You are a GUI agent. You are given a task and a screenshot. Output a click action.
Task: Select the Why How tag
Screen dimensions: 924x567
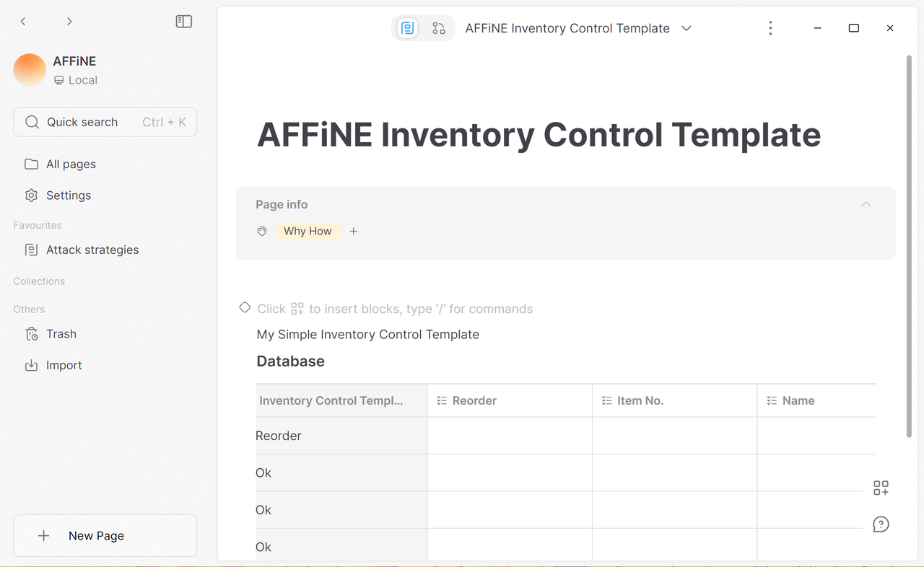[308, 232]
